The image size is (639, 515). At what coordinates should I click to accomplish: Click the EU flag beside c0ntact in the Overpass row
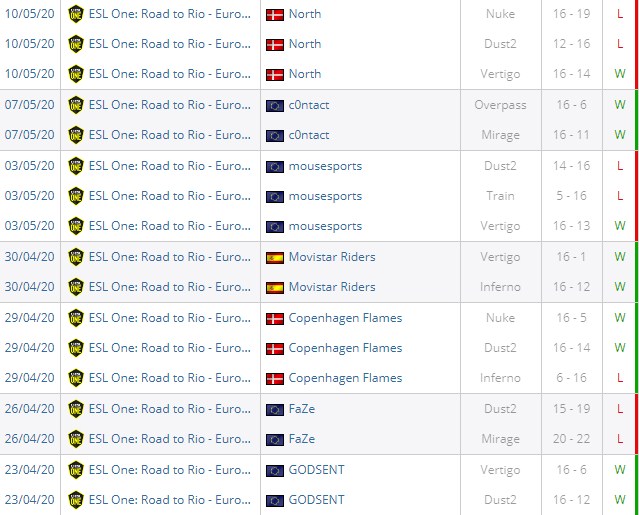(x=274, y=105)
